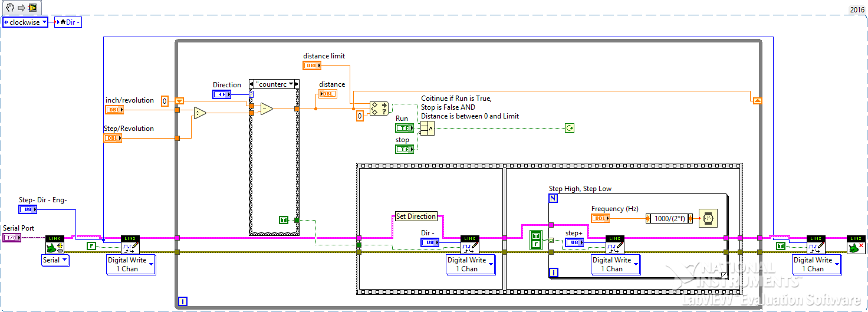This screenshot has height=312, width=868.
Task: Select the Step/Revolution DBL terminal
Action: 113,138
